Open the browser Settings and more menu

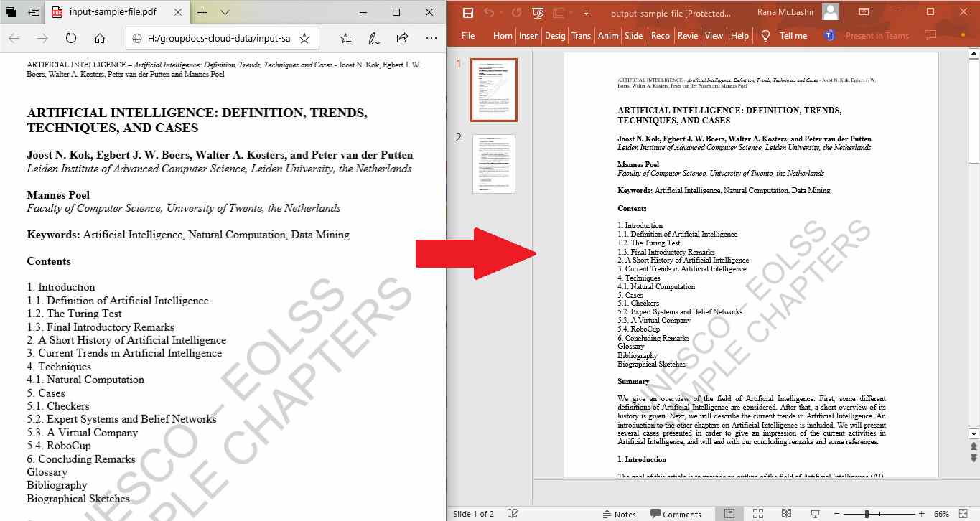431,39
